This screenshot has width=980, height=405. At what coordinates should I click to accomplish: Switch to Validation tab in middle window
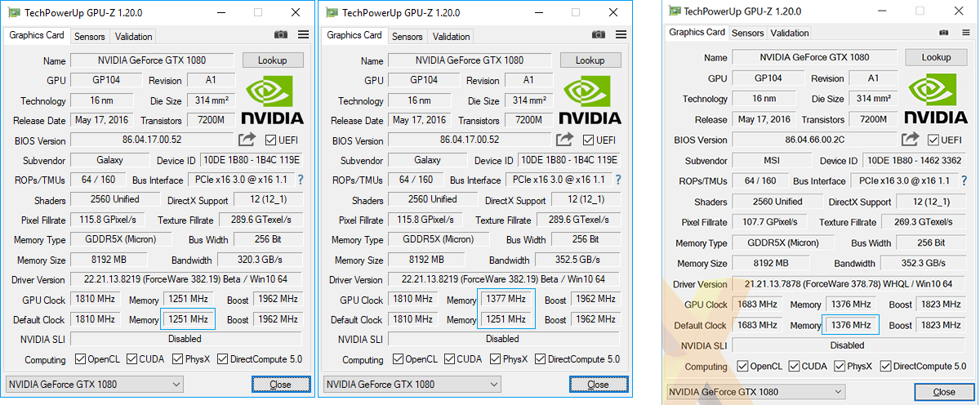452,36
